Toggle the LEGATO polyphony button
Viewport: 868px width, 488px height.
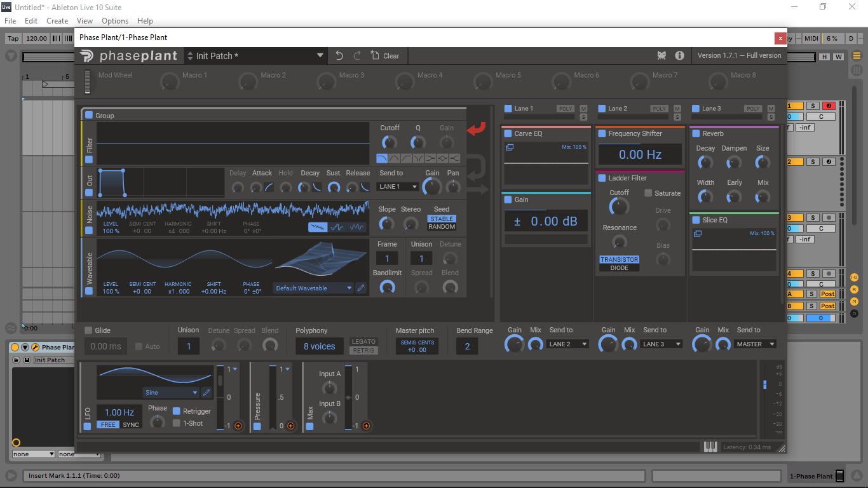(x=364, y=342)
